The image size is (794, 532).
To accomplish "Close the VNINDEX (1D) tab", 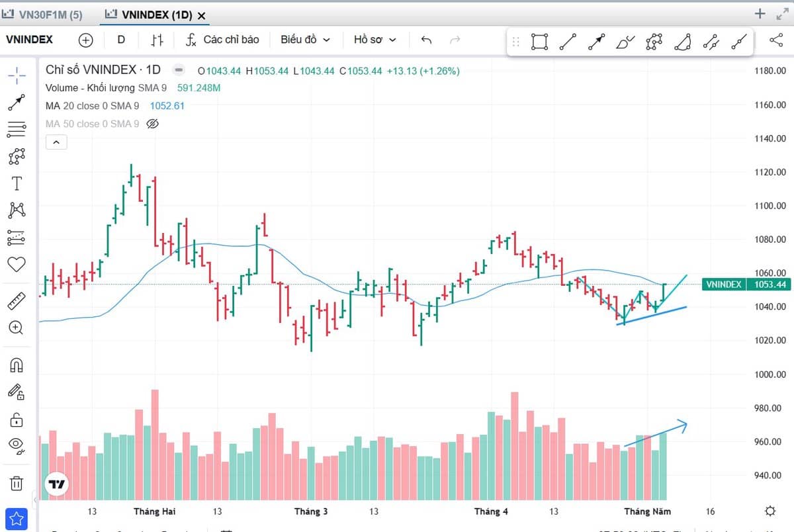I will point(201,15).
